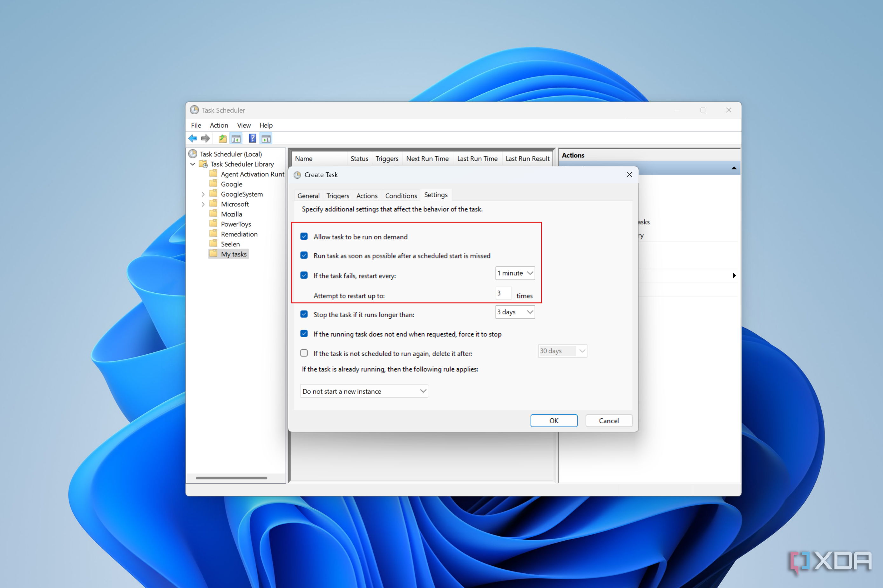This screenshot has width=883, height=588.
Task: Collapse the Task Scheduler Library tree node
Action: coord(193,164)
